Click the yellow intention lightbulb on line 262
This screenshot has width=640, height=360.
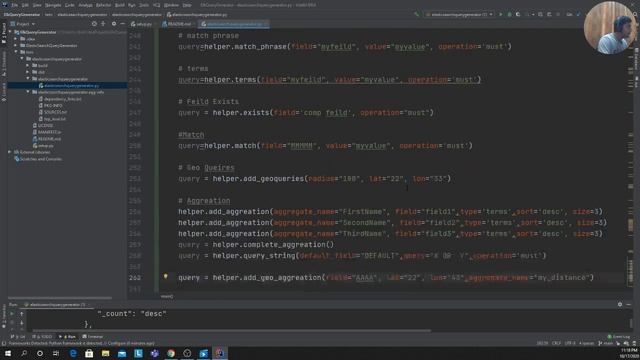tap(165, 276)
